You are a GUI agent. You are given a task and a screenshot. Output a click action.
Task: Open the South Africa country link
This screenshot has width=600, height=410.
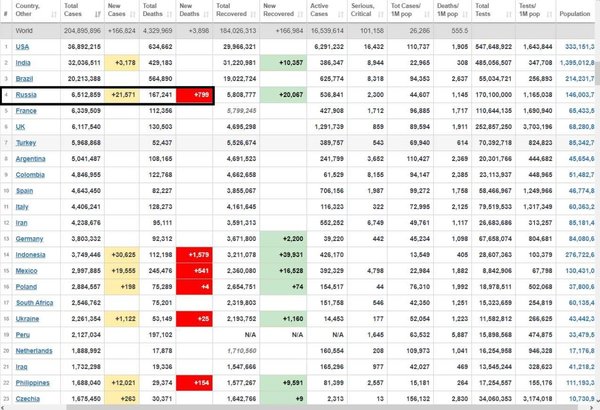[x=34, y=303]
